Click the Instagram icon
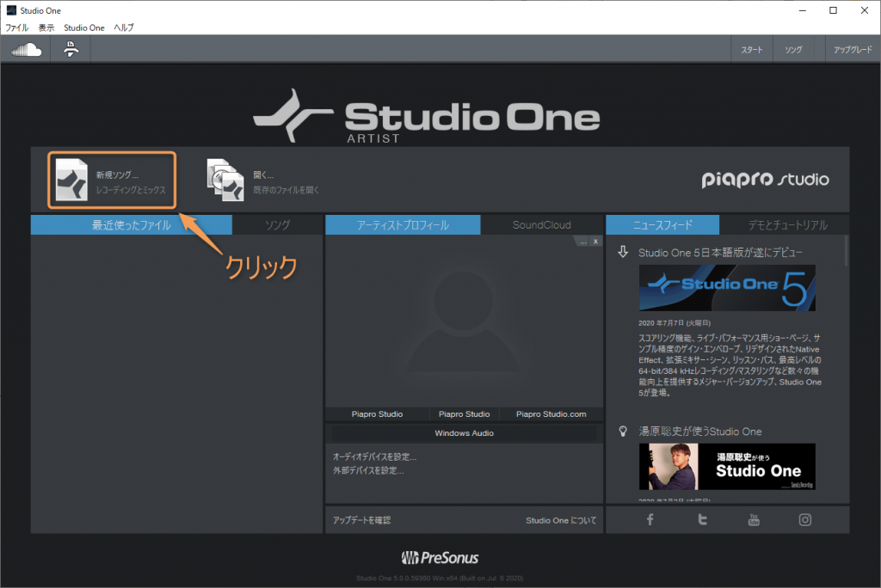 804,519
